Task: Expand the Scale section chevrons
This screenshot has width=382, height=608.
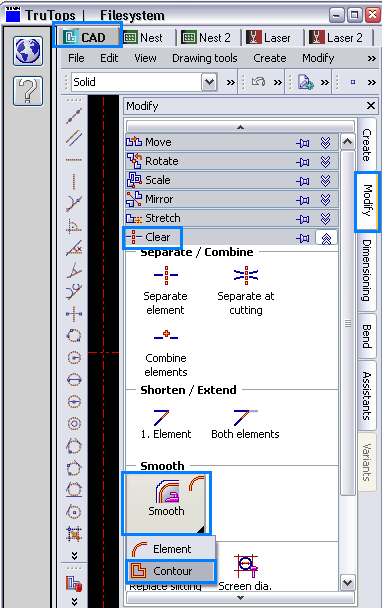Action: (325, 181)
